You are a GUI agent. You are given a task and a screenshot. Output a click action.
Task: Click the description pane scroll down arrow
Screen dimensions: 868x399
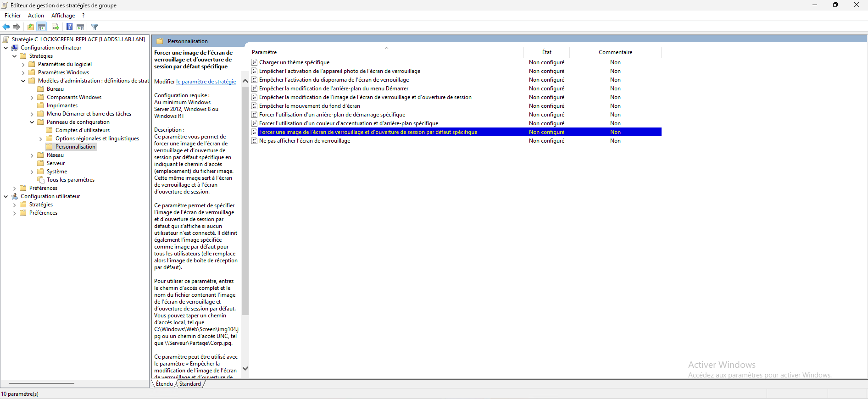pos(245,368)
